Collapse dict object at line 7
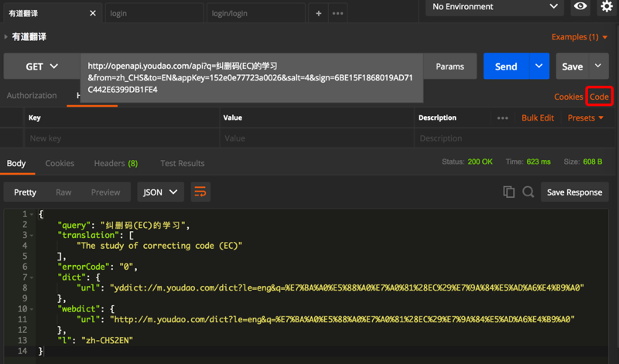The height and width of the screenshot is (364, 619). 32,277
